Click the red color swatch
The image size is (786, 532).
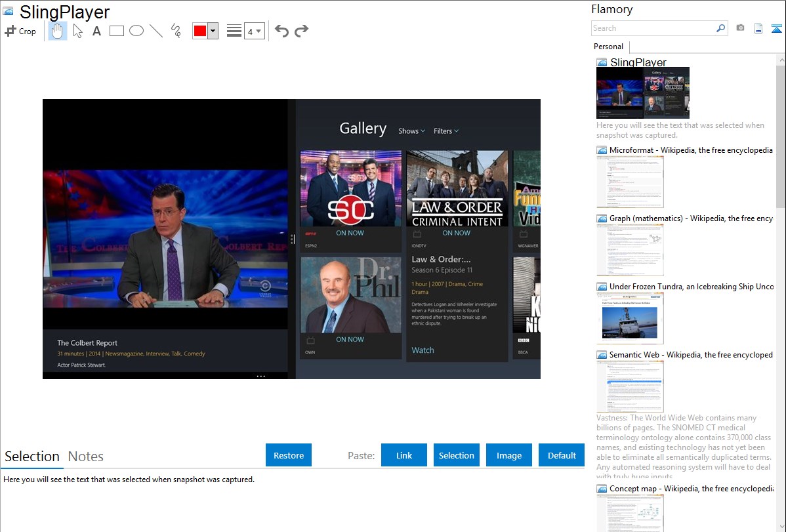pos(200,31)
